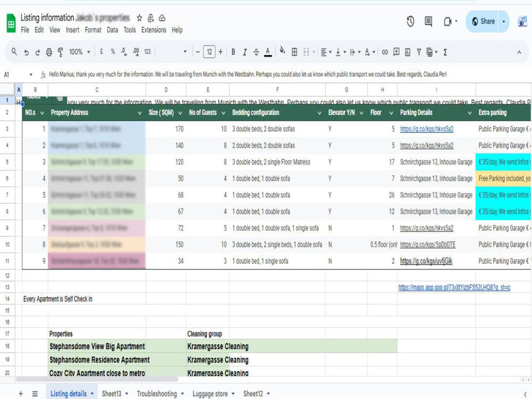Open text rotation options
The width and height of the screenshot is (532, 399).
pyautogui.click(x=370, y=52)
